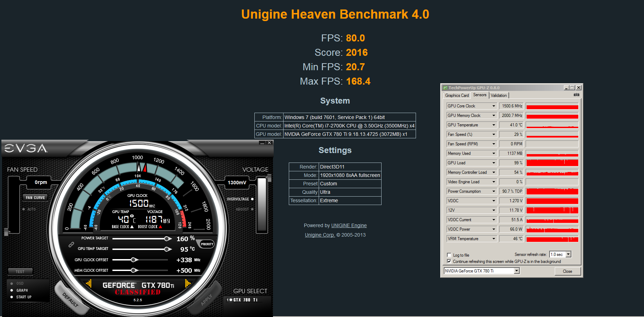The width and height of the screenshot is (644, 317).
Task: Click the Score value 2016
Action: [357, 53]
